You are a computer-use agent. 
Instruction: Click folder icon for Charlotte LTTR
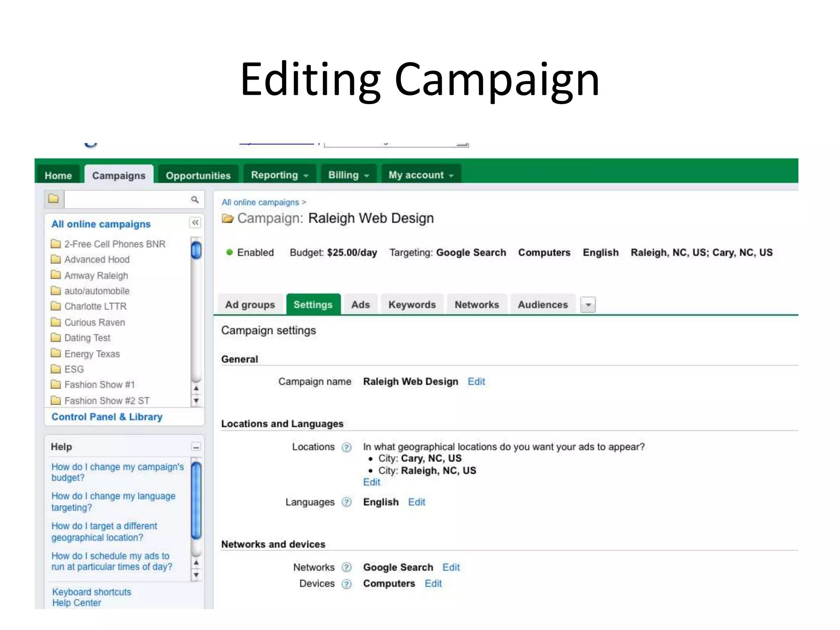tap(56, 306)
